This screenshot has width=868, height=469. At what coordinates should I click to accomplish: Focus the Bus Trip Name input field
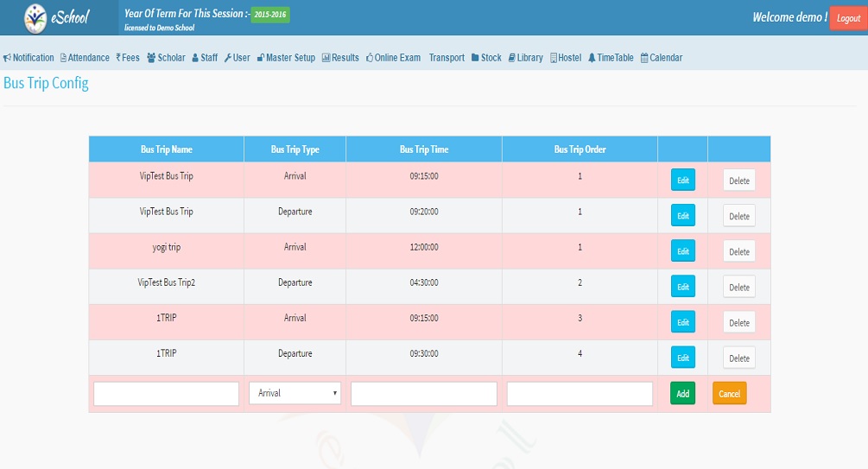coord(166,393)
